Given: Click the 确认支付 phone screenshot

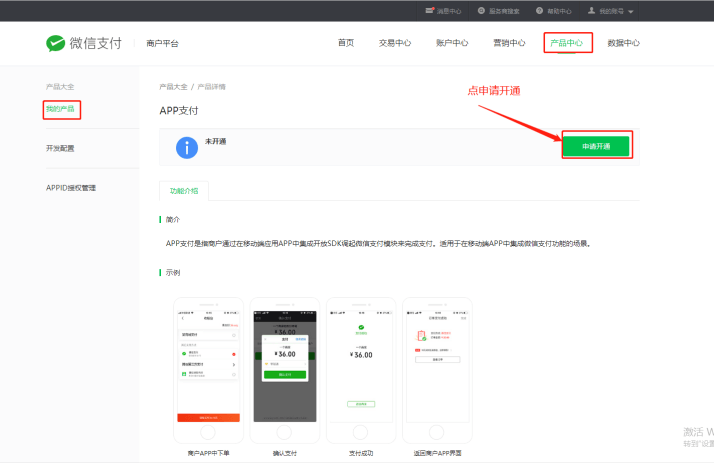Looking at the screenshot, I should coord(285,370).
